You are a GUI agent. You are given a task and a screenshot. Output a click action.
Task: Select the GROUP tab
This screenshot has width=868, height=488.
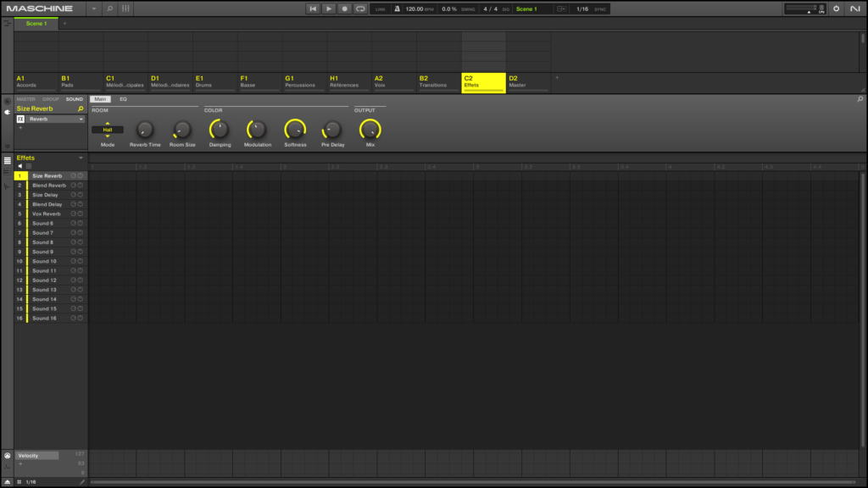pos(50,99)
